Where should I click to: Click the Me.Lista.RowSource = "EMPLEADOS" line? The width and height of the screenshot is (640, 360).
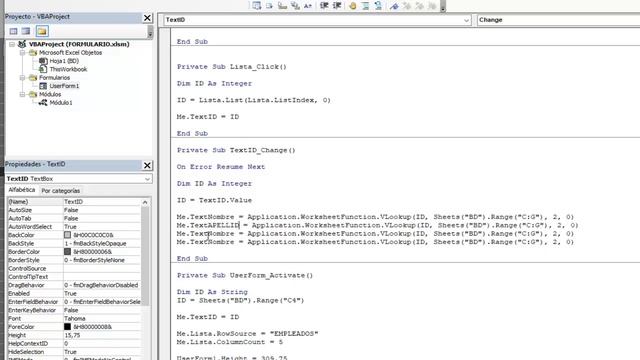(247, 333)
